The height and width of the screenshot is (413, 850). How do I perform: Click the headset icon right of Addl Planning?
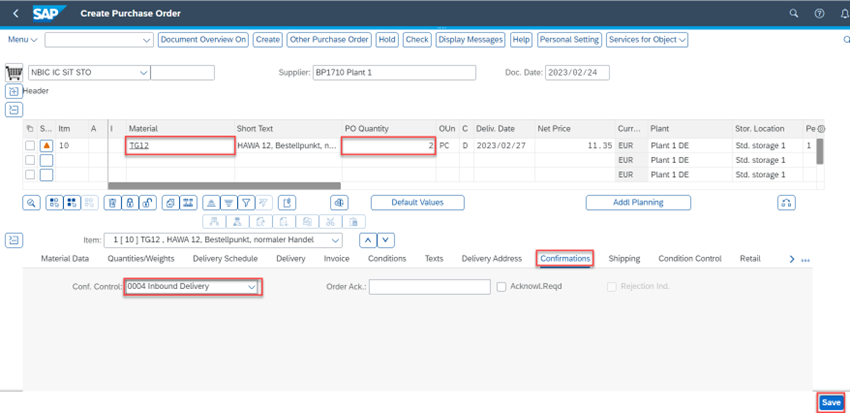pos(787,203)
